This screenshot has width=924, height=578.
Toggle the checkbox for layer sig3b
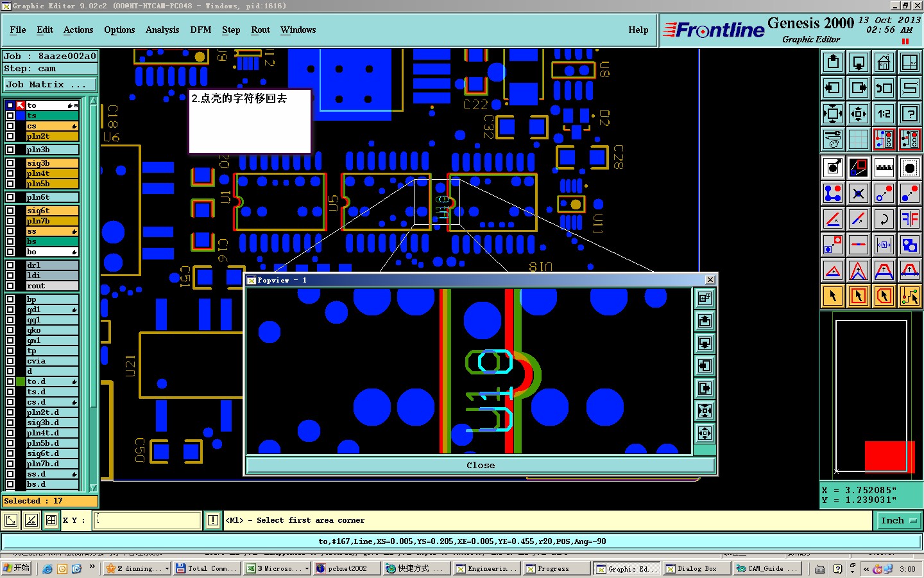(10, 163)
